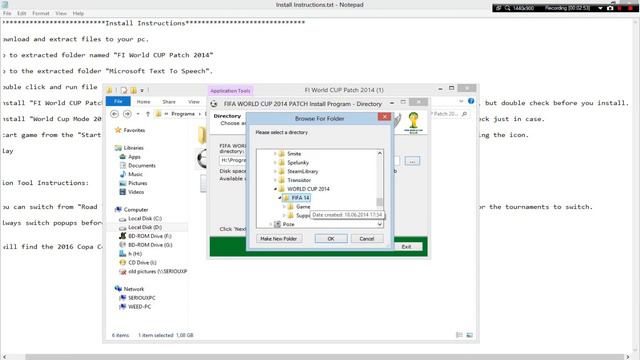Viewport: 640px width, 360px height.
Task: Click Explorer help question mark icon
Action: (471, 101)
